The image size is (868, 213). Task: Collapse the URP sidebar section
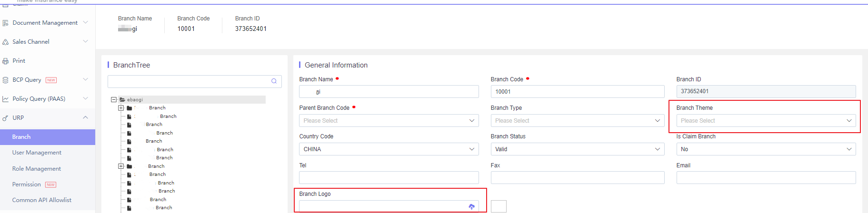point(85,118)
